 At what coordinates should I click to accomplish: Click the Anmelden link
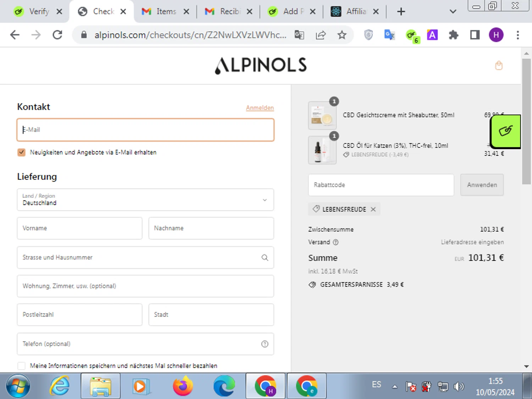(260, 107)
